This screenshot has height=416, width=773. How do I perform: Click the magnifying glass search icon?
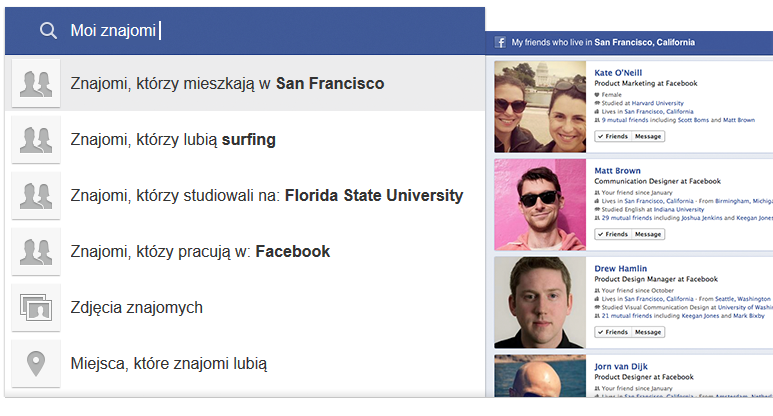coord(48,31)
